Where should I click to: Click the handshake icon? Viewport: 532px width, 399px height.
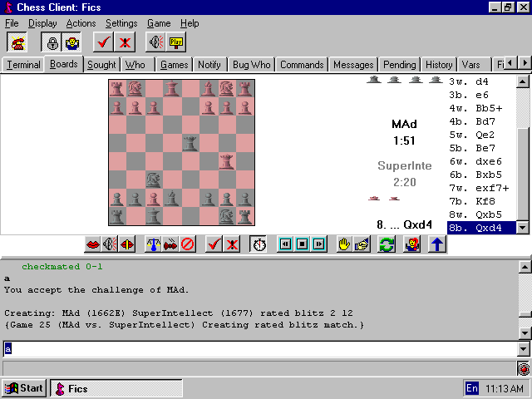362,244
